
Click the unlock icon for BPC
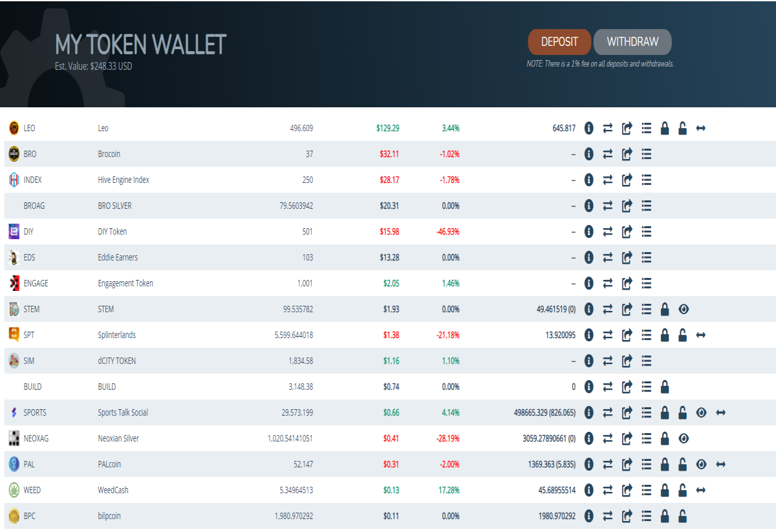pos(682,516)
